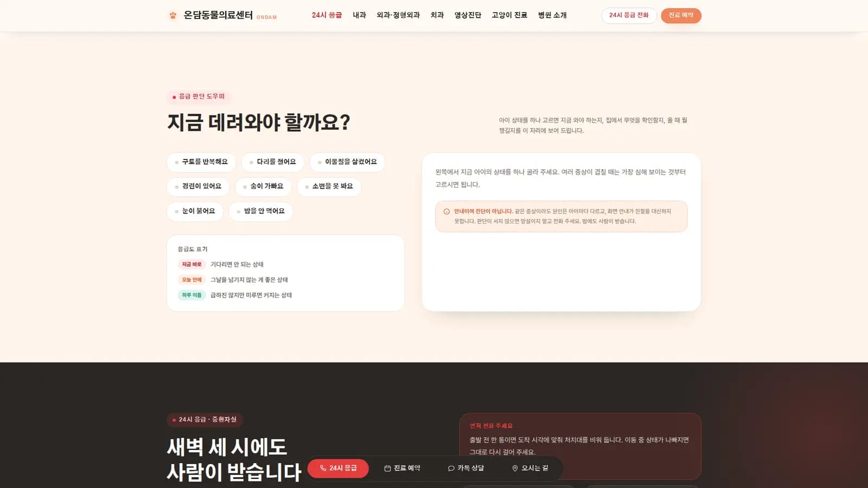Click the paw logo icon
Screen dimensions: 868x488
pyautogui.click(x=173, y=16)
